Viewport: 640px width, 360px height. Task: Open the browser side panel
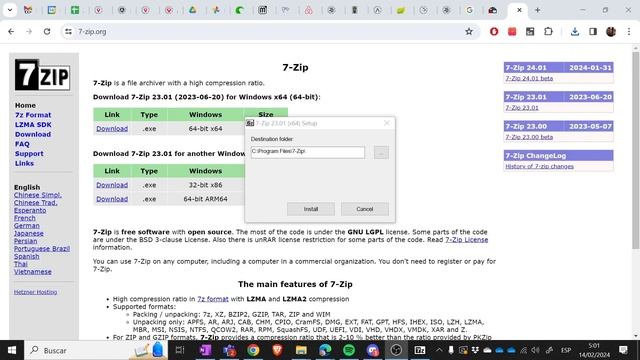(x=593, y=31)
